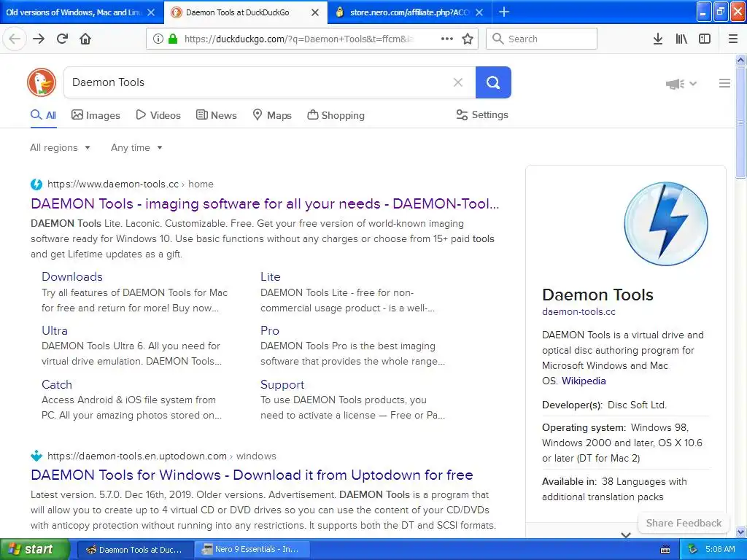Click the browser Forward arrow button
The image size is (747, 560).
pyautogui.click(x=39, y=39)
